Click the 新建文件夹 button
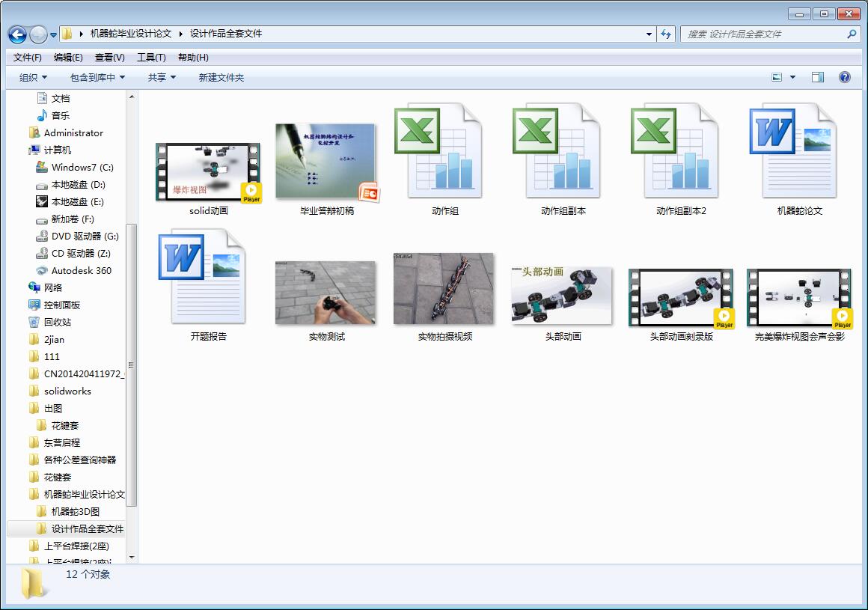Viewport: 868px width, 610px height. [x=221, y=78]
